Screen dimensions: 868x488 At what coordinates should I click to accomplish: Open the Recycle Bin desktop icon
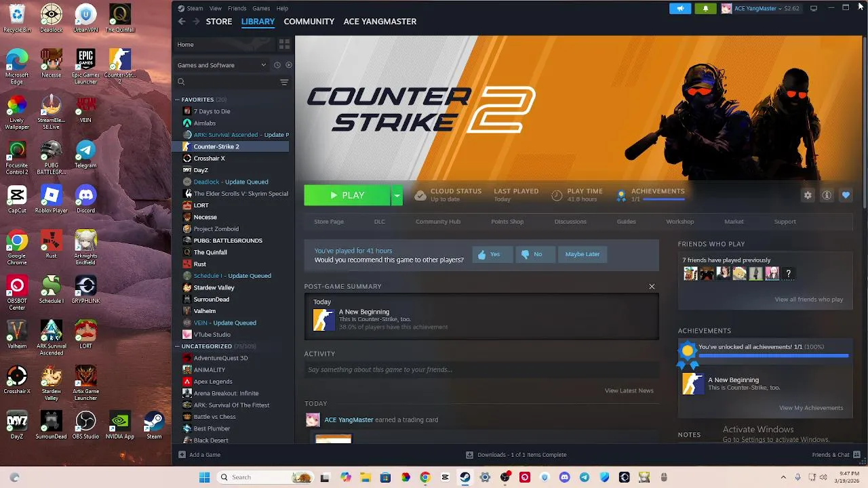[17, 18]
